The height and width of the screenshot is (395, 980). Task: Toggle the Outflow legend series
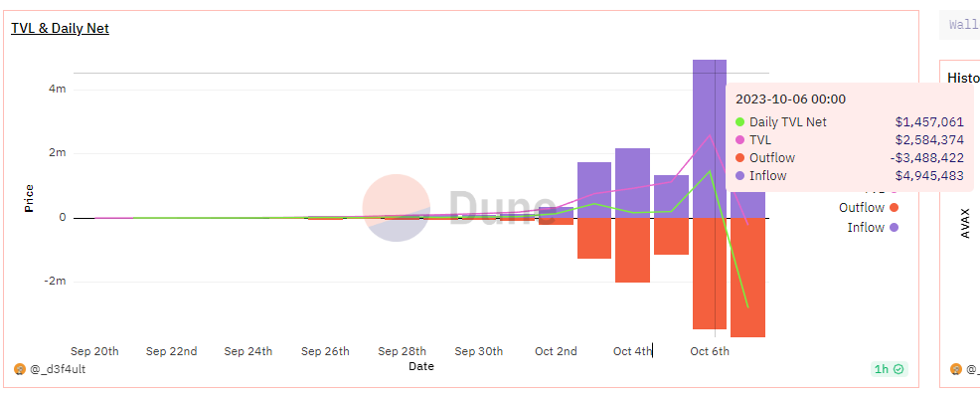click(x=869, y=207)
